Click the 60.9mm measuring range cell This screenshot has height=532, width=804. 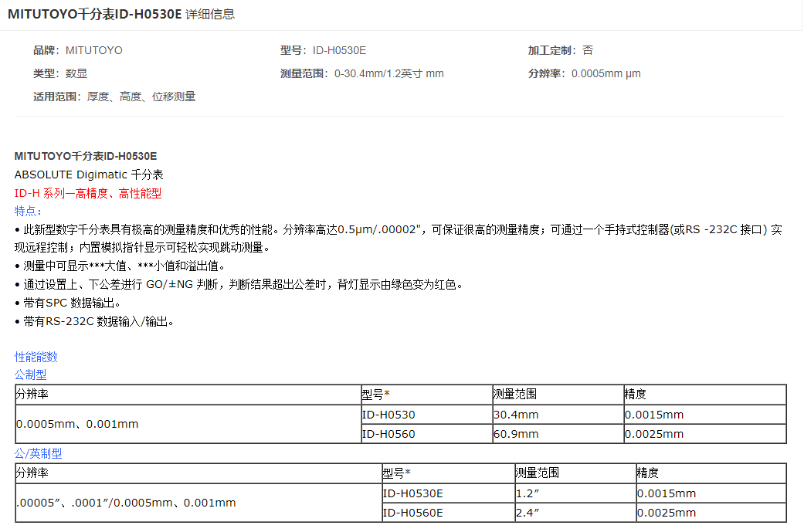(x=517, y=434)
